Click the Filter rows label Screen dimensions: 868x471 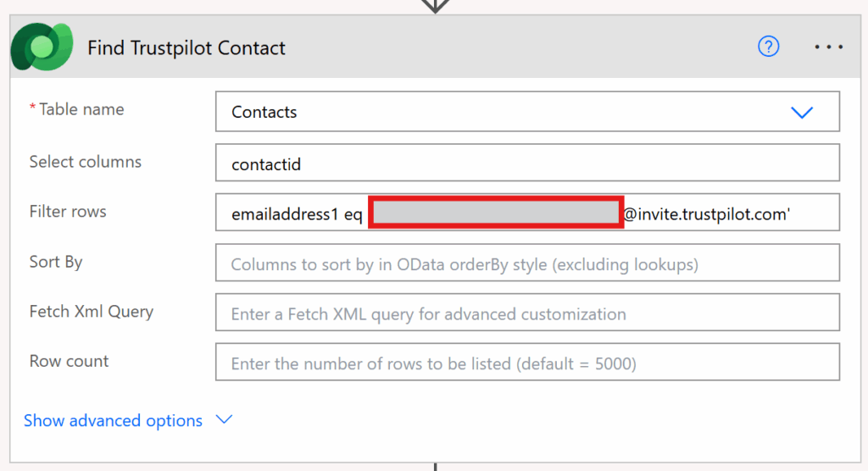coord(68,212)
